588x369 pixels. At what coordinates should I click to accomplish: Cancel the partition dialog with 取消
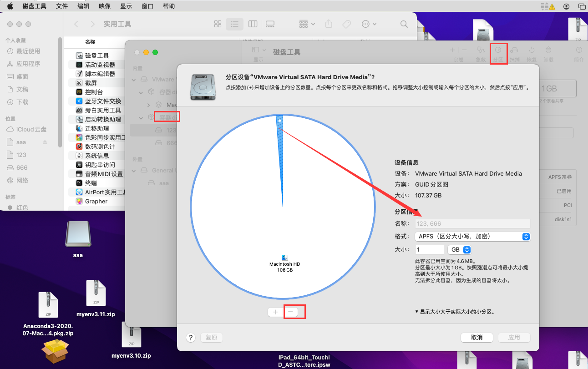[x=476, y=338]
